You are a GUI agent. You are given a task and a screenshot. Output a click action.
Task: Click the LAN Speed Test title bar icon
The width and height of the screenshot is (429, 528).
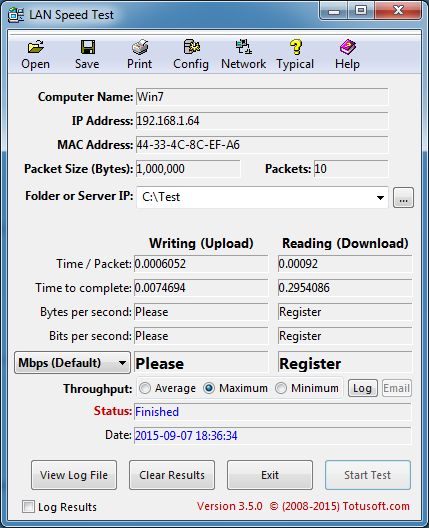pyautogui.click(x=16, y=15)
